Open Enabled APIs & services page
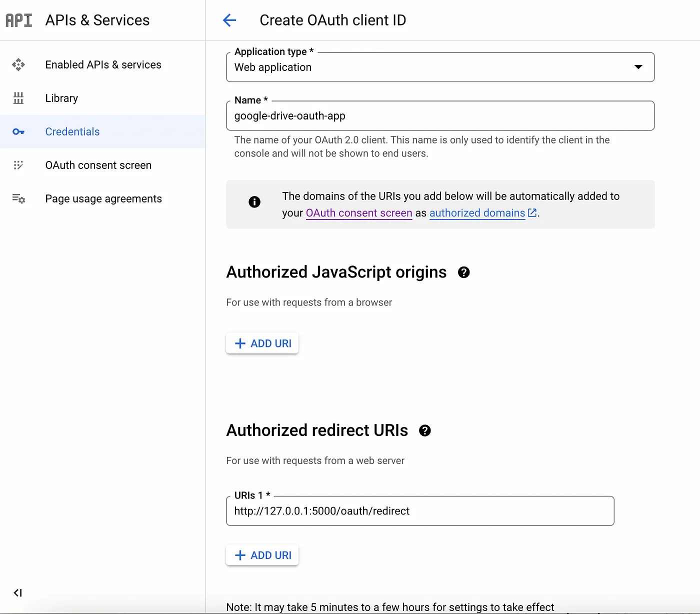Image resolution: width=700 pixels, height=614 pixels. click(102, 64)
